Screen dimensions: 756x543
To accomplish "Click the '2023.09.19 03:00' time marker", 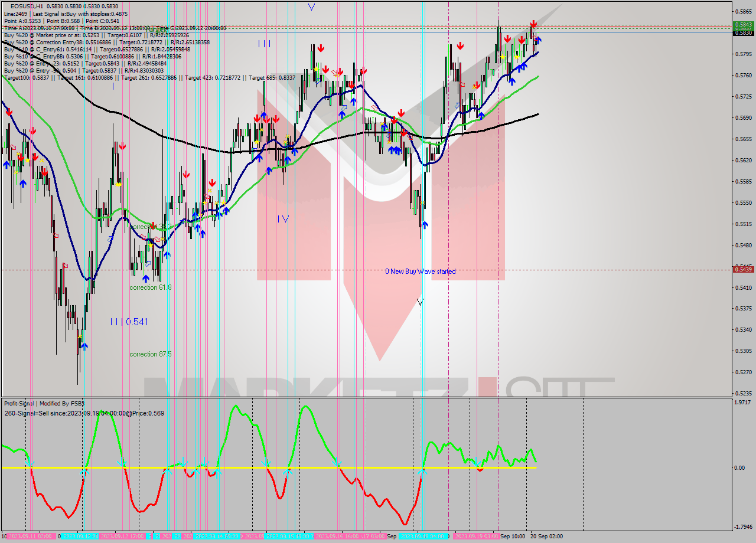I will 476,537.
